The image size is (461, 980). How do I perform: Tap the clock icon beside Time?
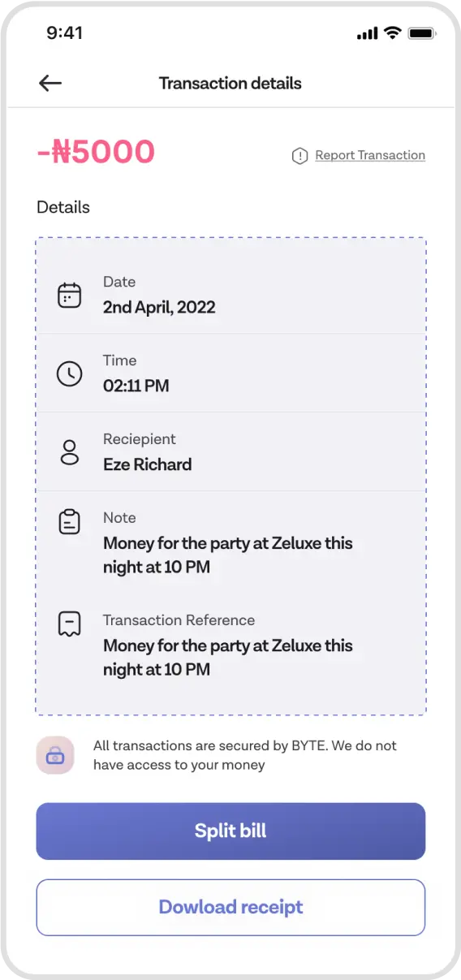(70, 373)
